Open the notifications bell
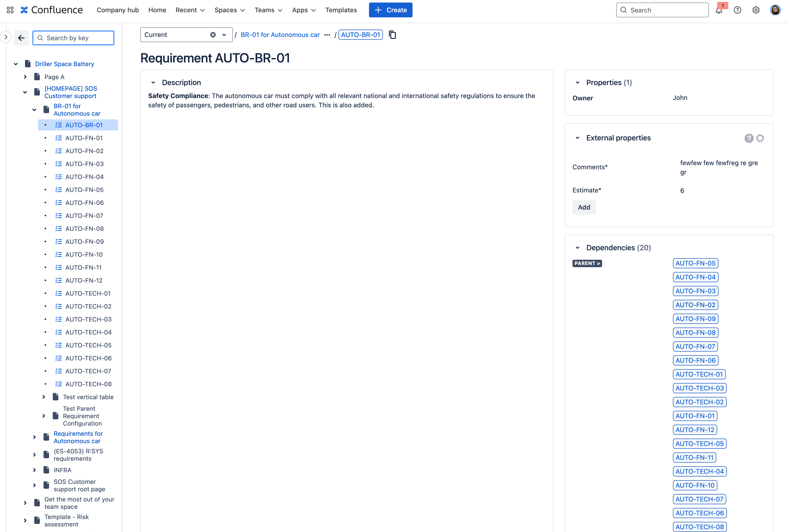The height and width of the screenshot is (532, 788). [719, 10]
